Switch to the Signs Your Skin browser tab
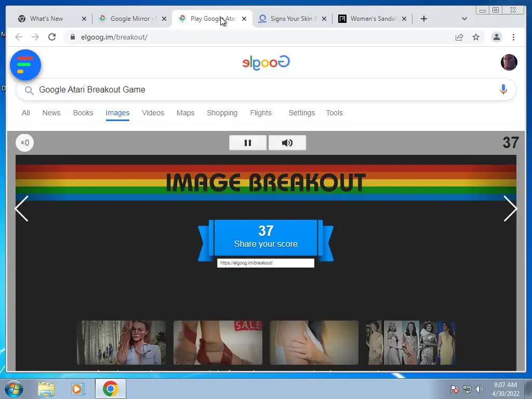Screen dimensions: 532x399 pyautogui.click(x=292, y=19)
